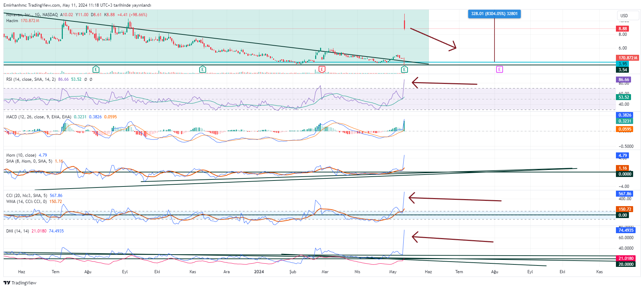Click the orange 150.72 CCI WMA label
This screenshot has width=644, height=289.
pos(625,209)
